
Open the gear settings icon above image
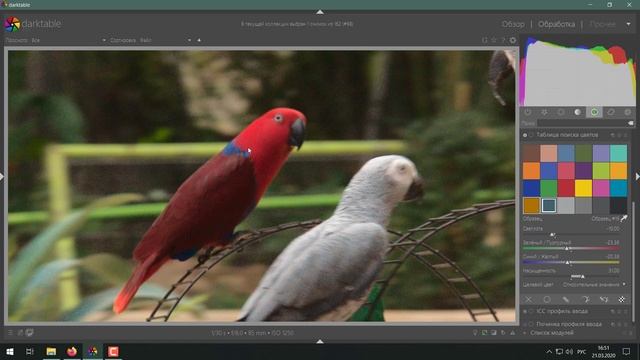(x=513, y=40)
